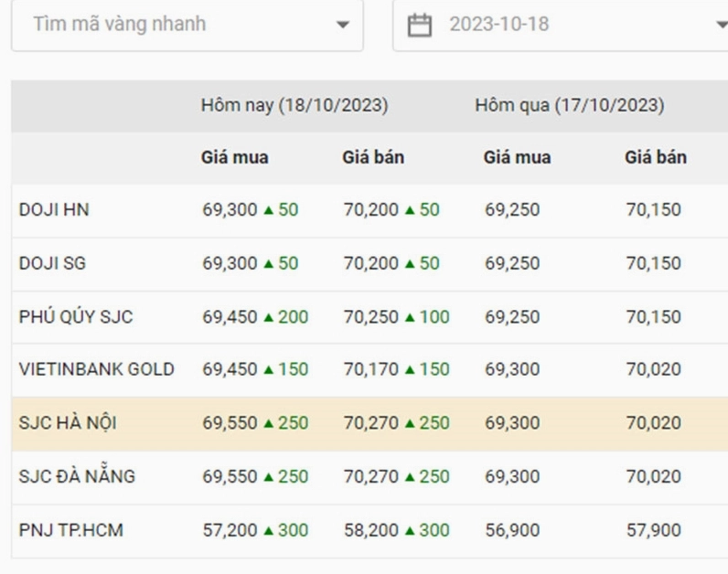Select the VIETINBANK GOLD row name

pyautogui.click(x=97, y=369)
